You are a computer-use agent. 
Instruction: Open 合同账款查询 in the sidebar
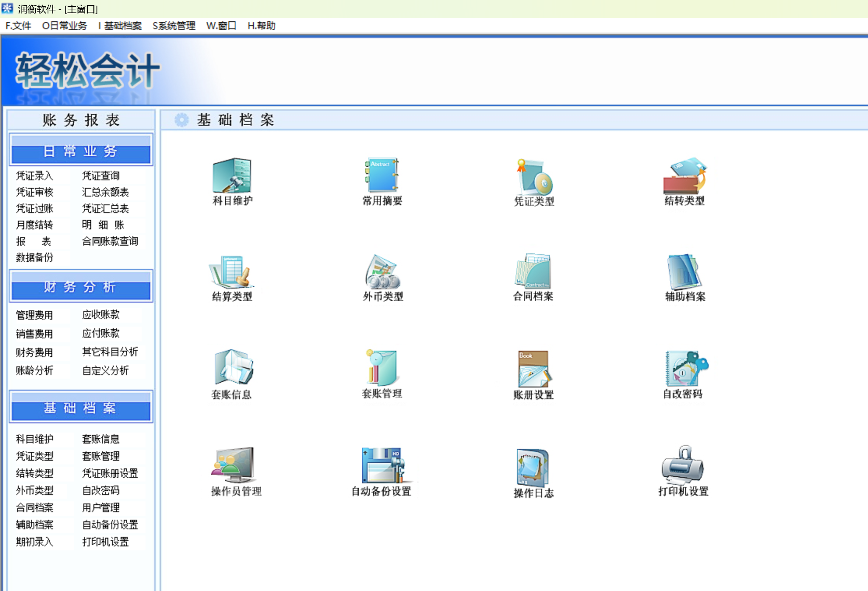(x=110, y=241)
